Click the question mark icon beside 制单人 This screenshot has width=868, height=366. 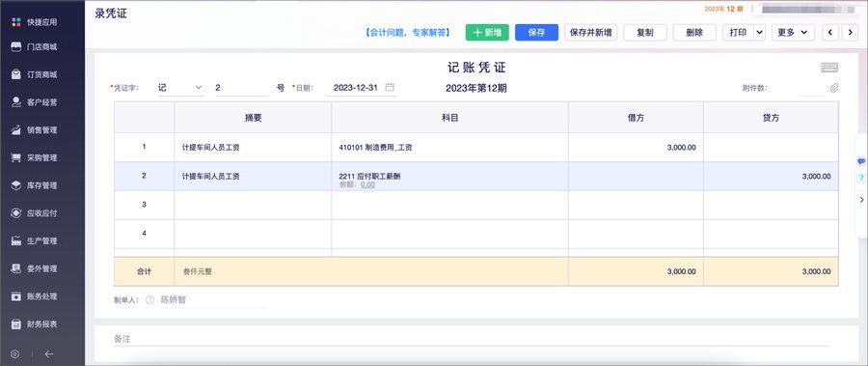(x=149, y=299)
